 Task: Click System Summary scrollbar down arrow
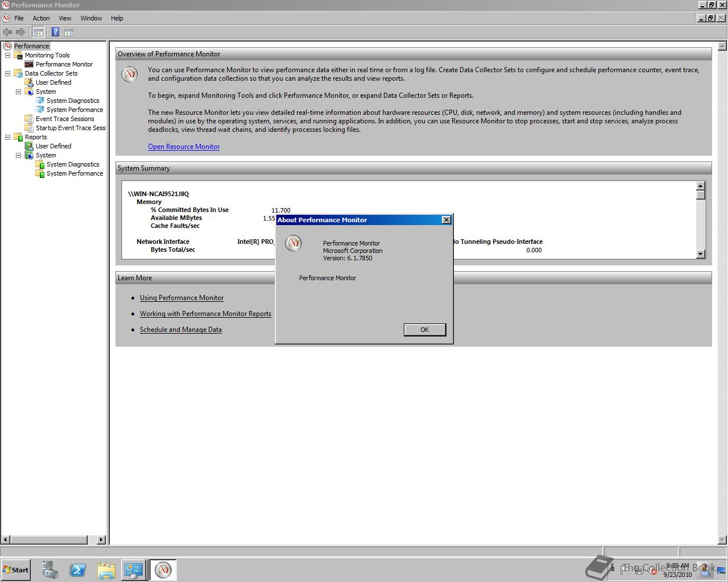tap(701, 254)
